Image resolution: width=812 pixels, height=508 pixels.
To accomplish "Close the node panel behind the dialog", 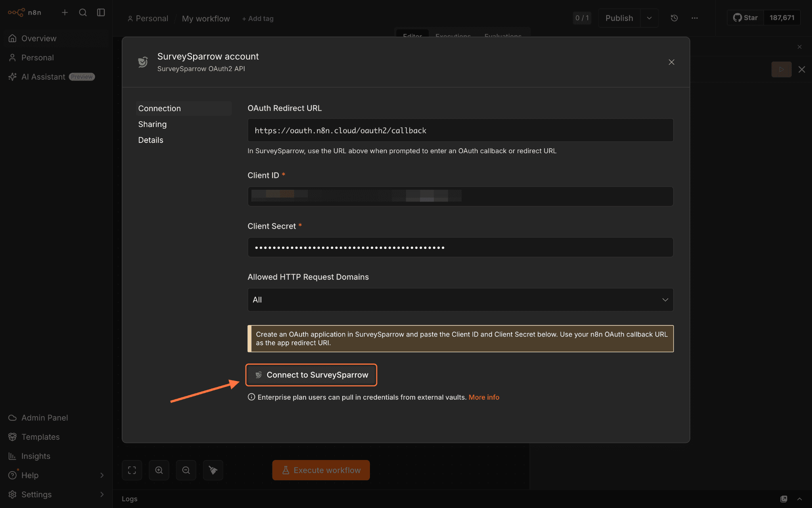I will click(x=802, y=69).
